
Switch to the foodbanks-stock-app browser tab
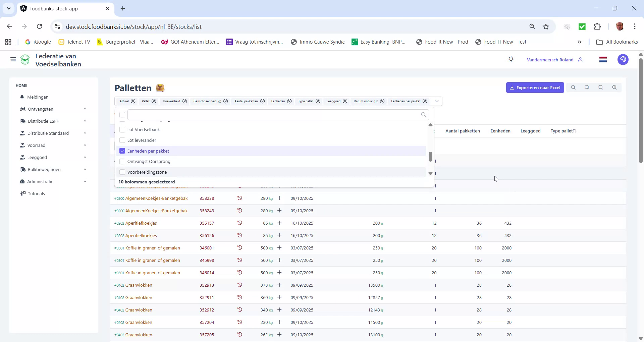coord(54,8)
